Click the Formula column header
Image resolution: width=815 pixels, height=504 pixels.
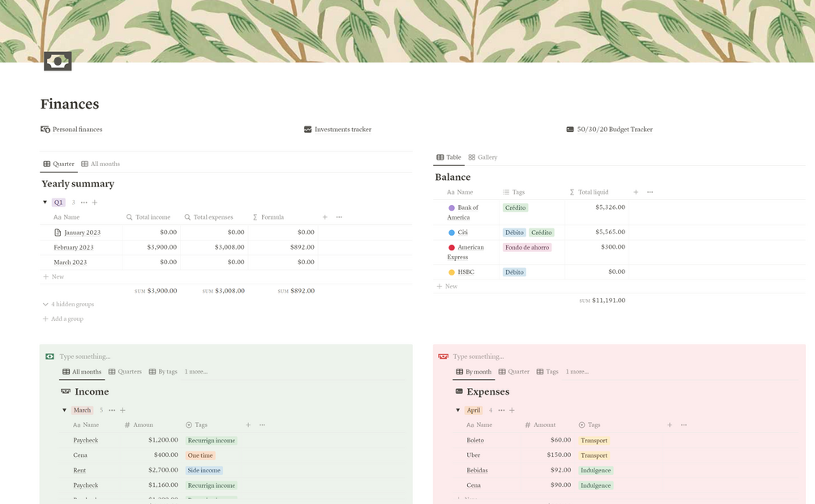pos(268,217)
